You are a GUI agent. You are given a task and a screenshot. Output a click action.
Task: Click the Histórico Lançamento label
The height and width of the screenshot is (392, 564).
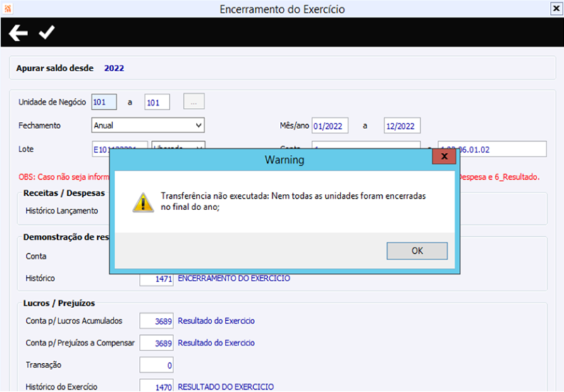[x=61, y=211]
